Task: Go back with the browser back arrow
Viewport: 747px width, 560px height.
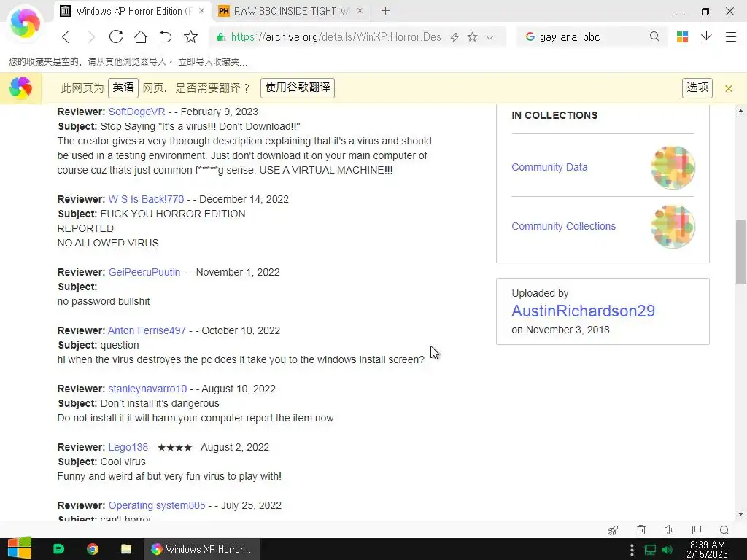Action: [x=66, y=36]
